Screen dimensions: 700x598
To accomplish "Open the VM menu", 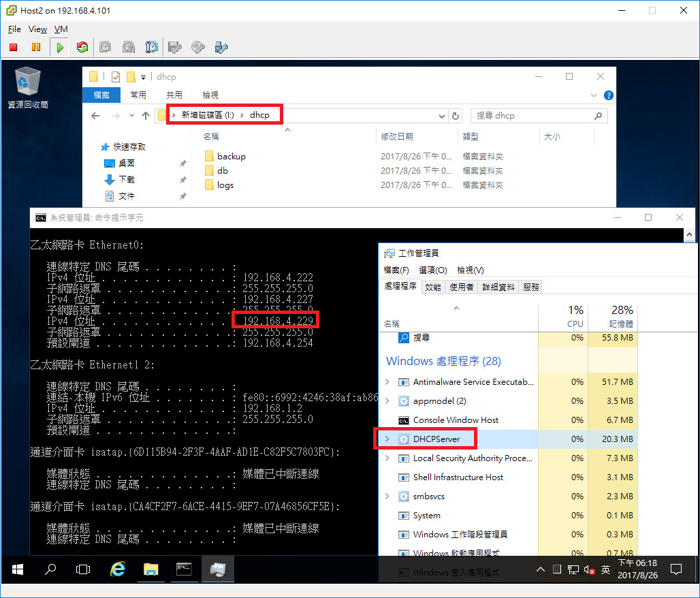I will tap(61, 29).
